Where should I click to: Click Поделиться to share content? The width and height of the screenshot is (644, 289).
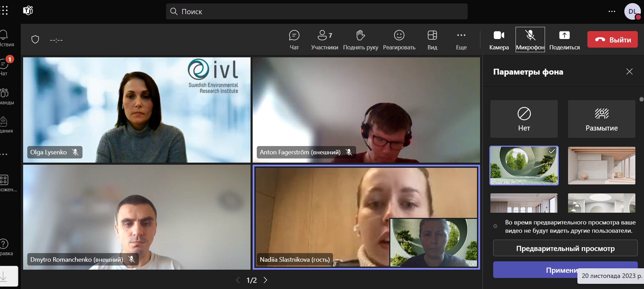(565, 40)
